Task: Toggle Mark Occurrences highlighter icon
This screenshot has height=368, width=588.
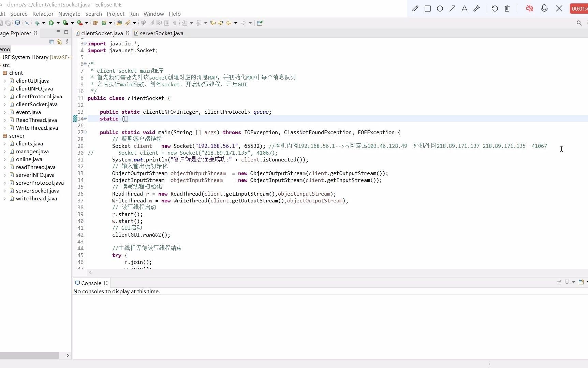Action: (x=152, y=23)
